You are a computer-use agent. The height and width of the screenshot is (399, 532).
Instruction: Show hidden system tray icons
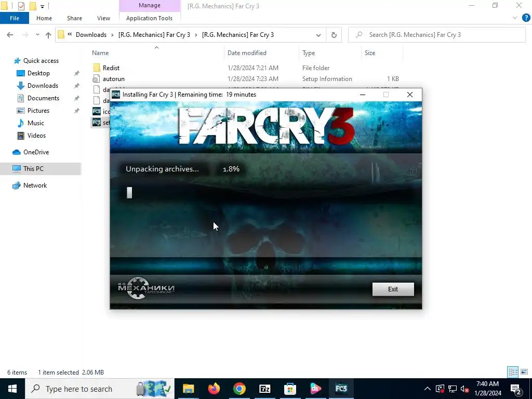[428, 389]
